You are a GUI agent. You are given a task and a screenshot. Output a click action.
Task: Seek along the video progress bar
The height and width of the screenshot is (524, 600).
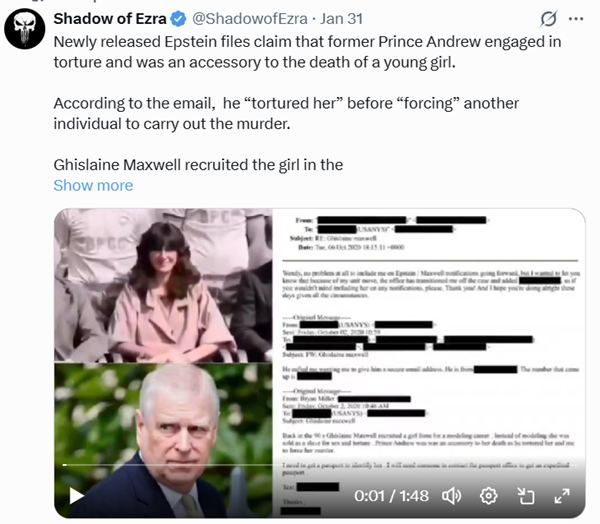320,465
